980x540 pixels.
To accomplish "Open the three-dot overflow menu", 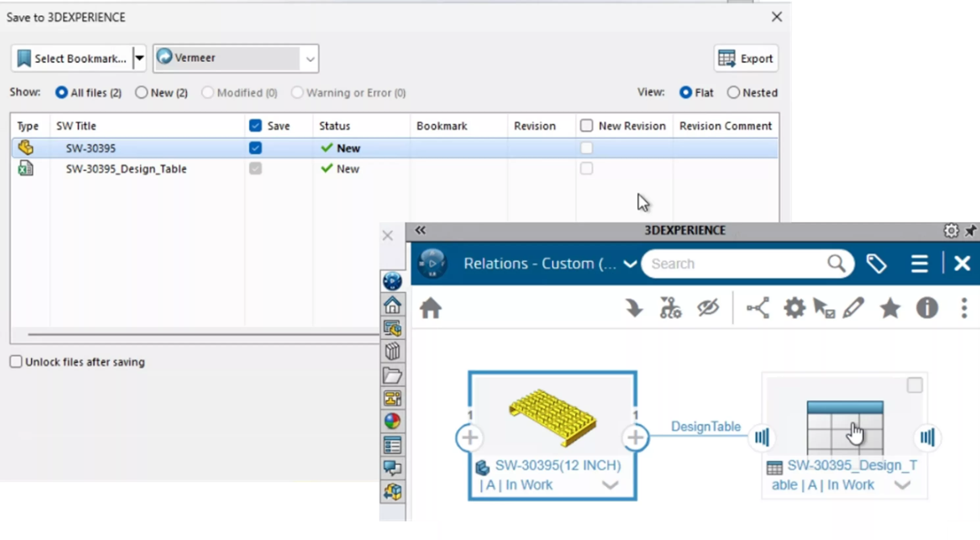I will click(964, 309).
